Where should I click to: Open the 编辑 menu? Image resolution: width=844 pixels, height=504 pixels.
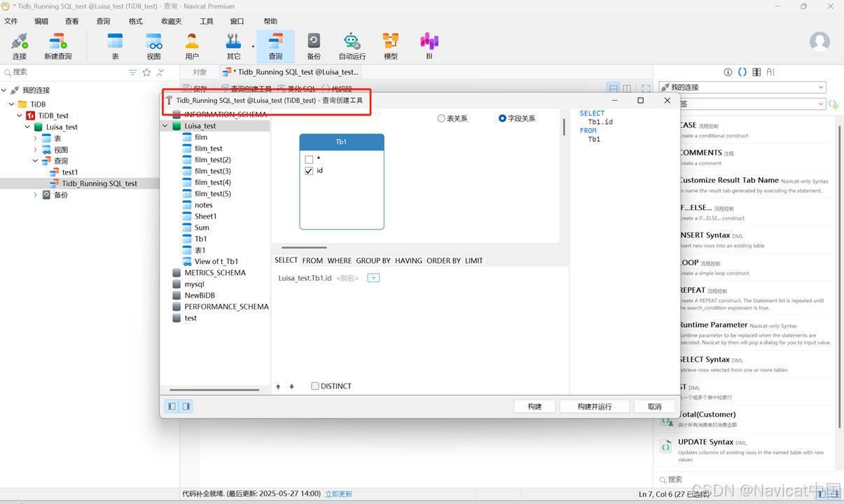(42, 22)
